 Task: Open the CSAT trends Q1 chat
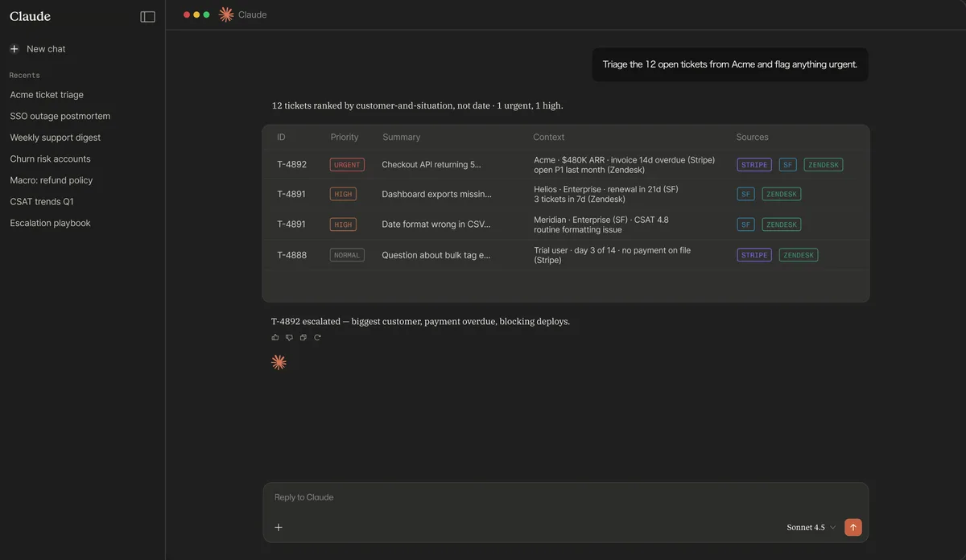[42, 201]
